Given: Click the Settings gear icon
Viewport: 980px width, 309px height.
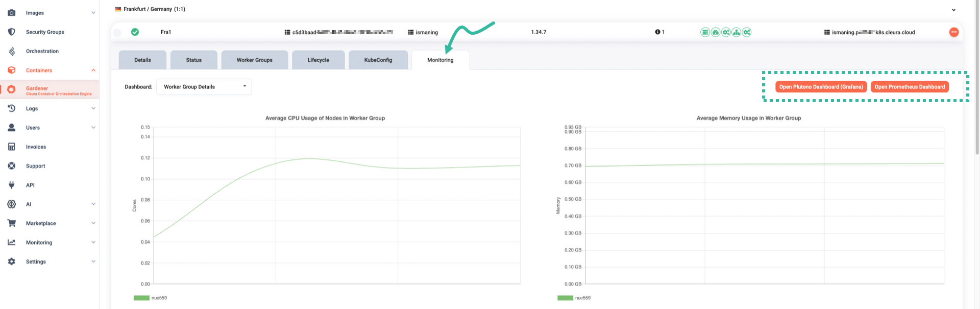Looking at the screenshot, I should click(11, 262).
